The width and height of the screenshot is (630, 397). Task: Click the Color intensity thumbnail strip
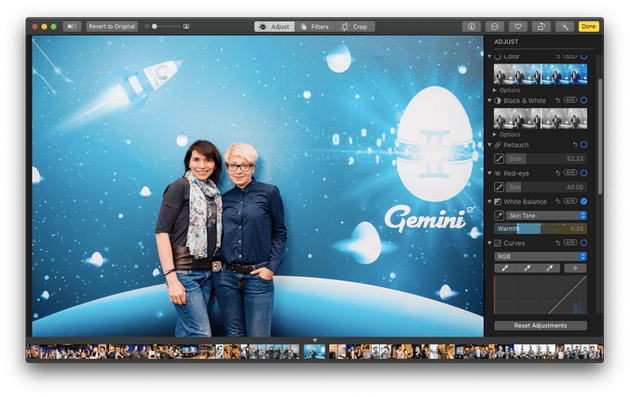coord(540,74)
